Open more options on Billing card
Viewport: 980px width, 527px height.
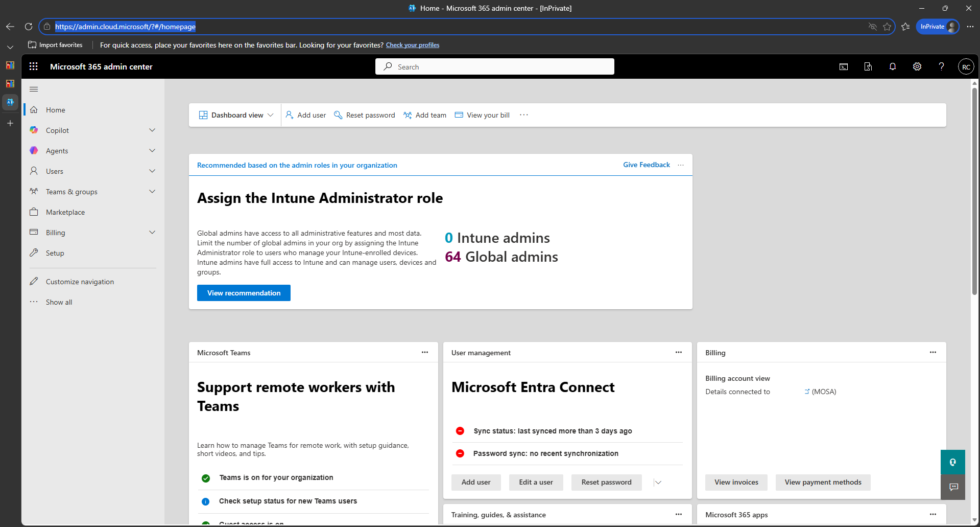[933, 352]
